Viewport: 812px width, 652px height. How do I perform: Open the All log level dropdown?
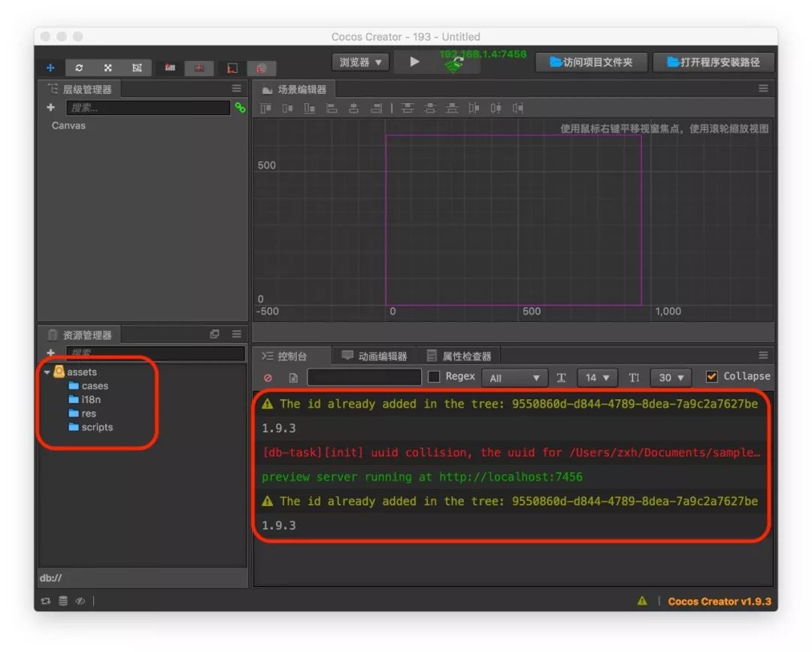pos(514,378)
